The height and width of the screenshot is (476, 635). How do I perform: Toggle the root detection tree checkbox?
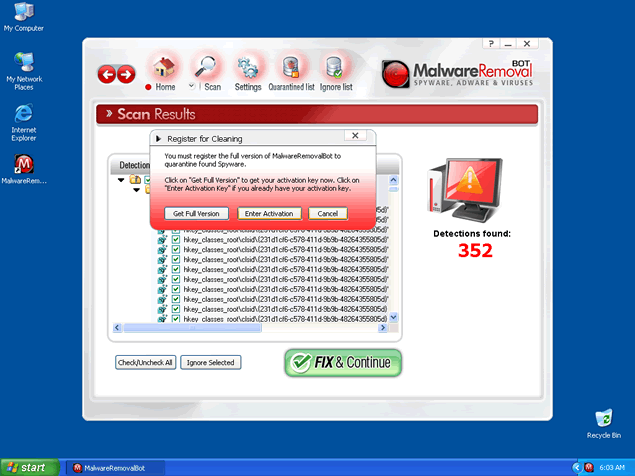click(x=145, y=180)
